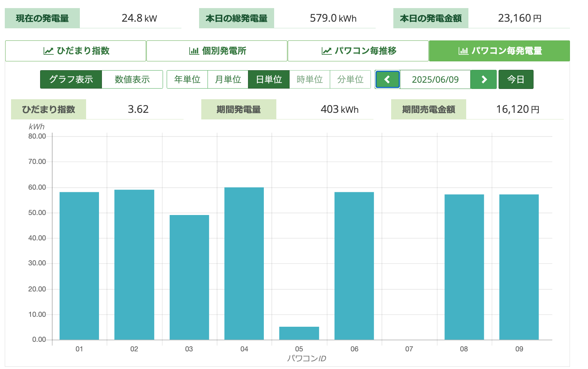
Task: Click the 本日の総発電量 label
Action: (237, 18)
